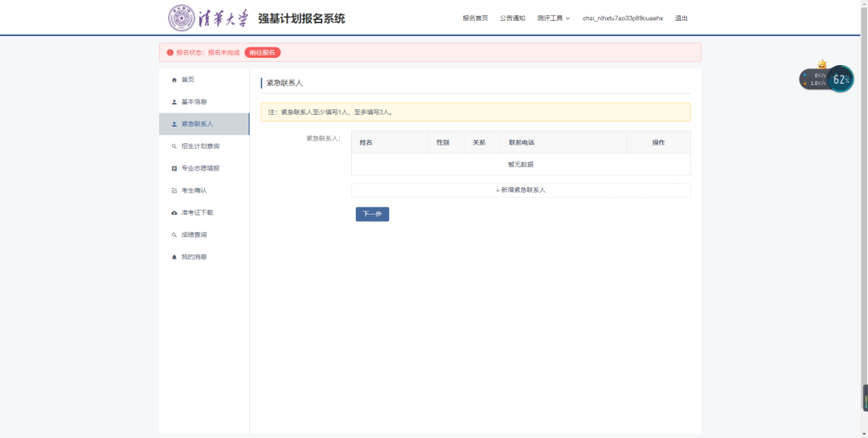Screen dimensions: 868x438
Task: Click the checkbox icon beside 考生确认
Action: (x=174, y=190)
